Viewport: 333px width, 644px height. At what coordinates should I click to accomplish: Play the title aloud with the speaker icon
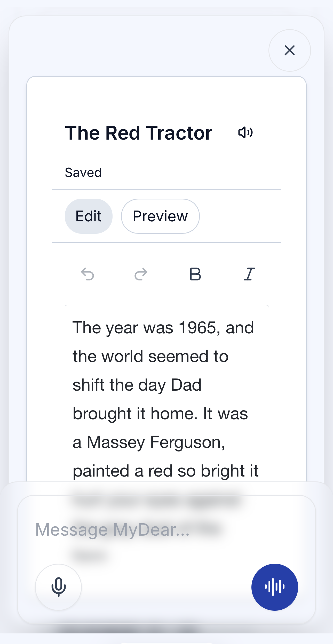(245, 133)
